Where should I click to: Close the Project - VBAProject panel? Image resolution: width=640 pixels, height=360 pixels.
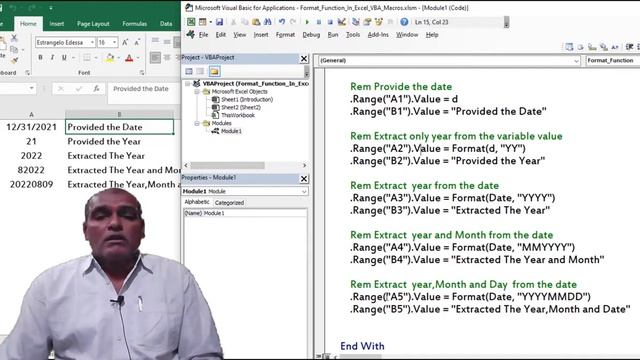[304, 59]
